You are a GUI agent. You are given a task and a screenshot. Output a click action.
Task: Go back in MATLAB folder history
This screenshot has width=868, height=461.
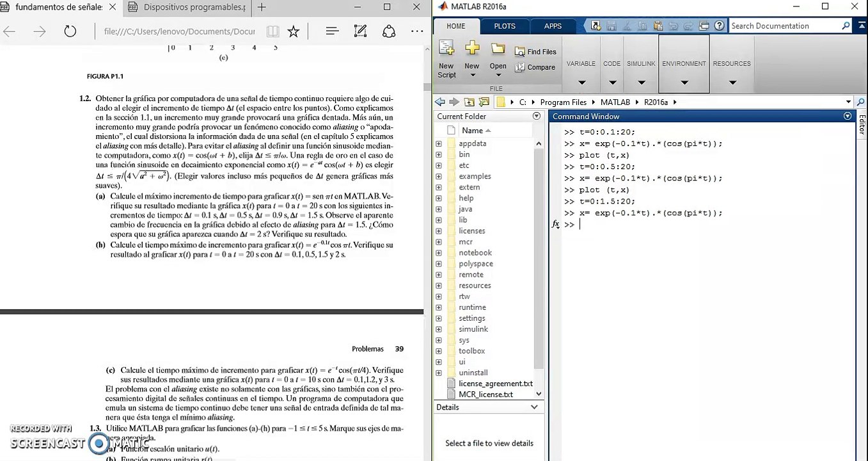[440, 102]
